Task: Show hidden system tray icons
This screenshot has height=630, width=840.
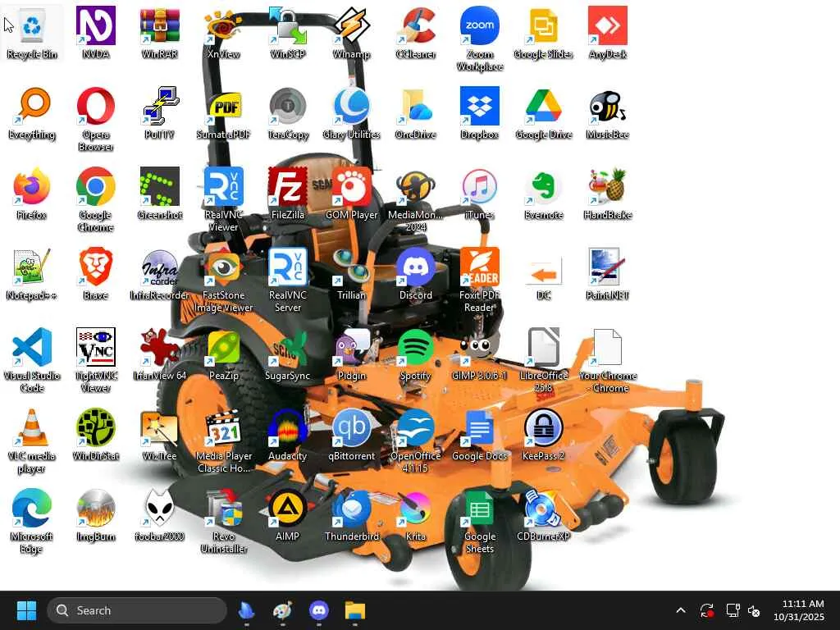Action: point(680,610)
